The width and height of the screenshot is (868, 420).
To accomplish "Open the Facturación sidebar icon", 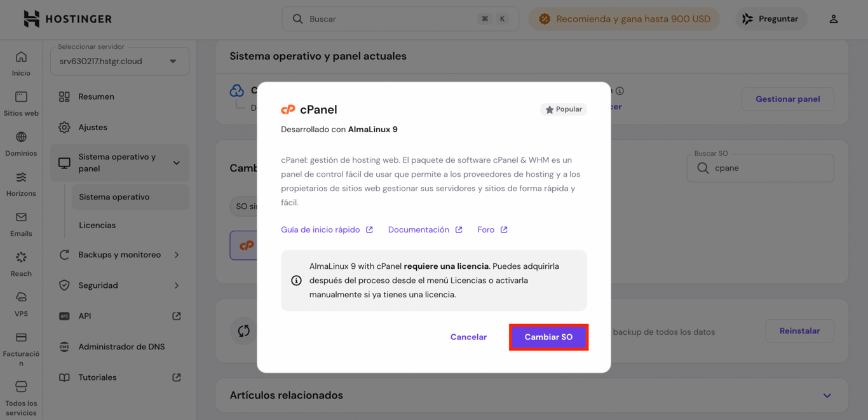I will (x=21, y=337).
